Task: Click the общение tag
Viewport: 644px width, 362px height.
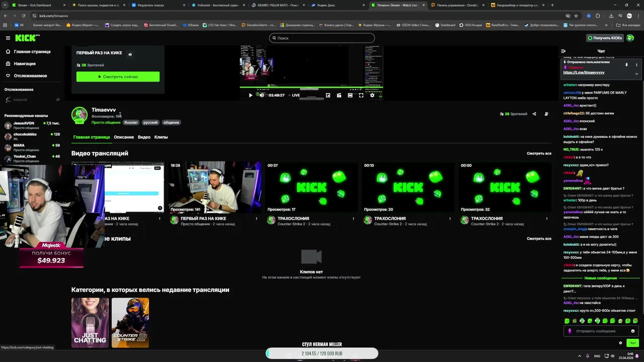Action: [x=171, y=123]
